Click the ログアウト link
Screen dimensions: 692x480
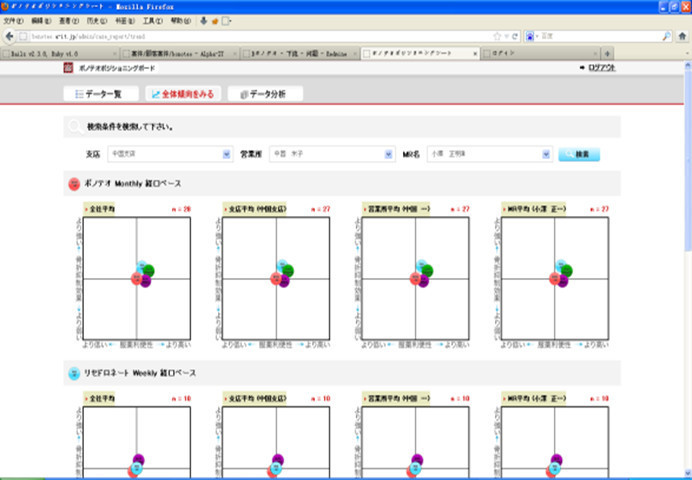pos(602,68)
